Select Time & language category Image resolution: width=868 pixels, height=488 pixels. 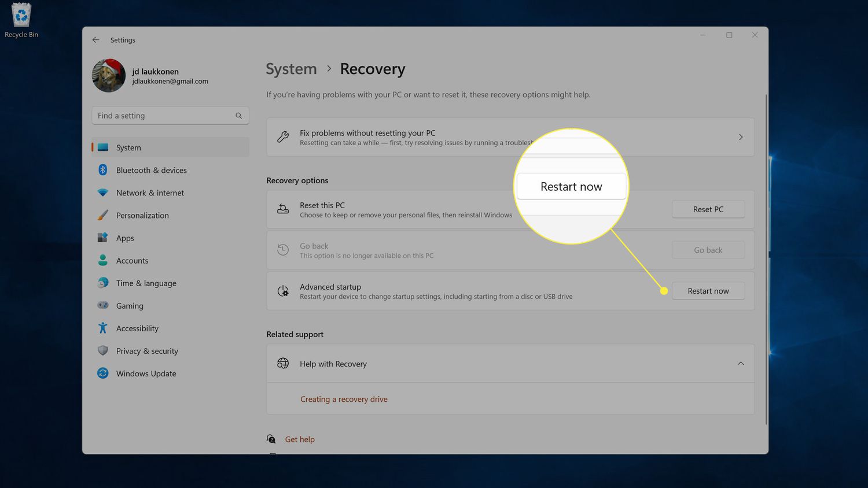pos(146,283)
